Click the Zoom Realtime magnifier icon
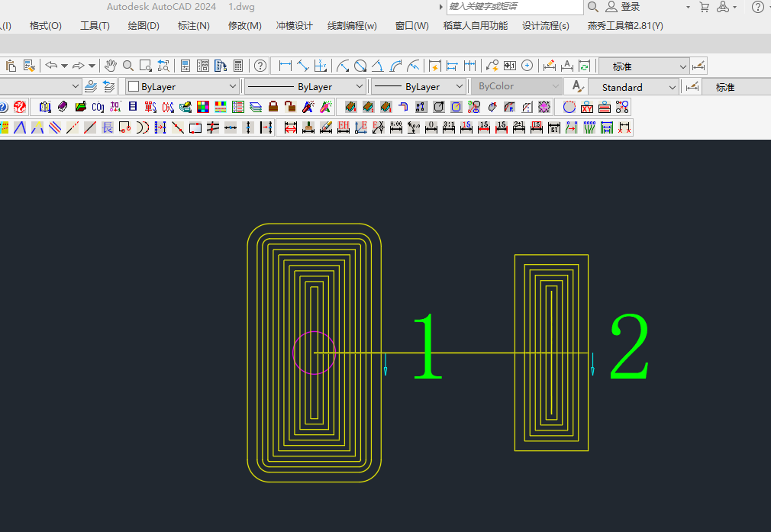 (x=128, y=66)
